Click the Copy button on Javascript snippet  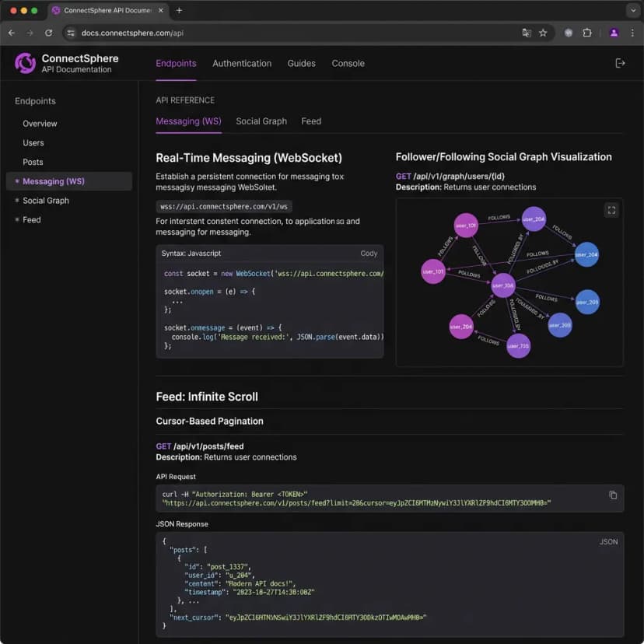point(369,254)
